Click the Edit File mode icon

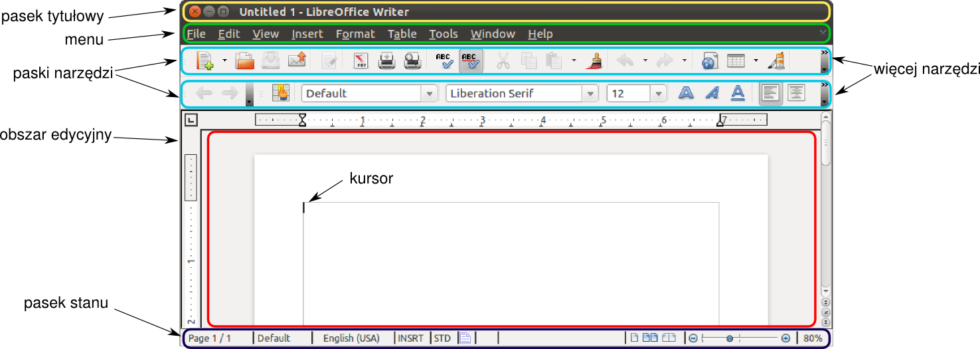[x=329, y=61]
